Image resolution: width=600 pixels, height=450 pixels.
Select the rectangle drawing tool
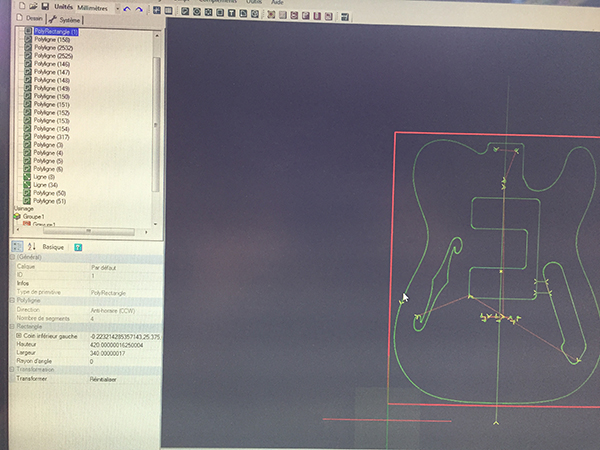220,13
